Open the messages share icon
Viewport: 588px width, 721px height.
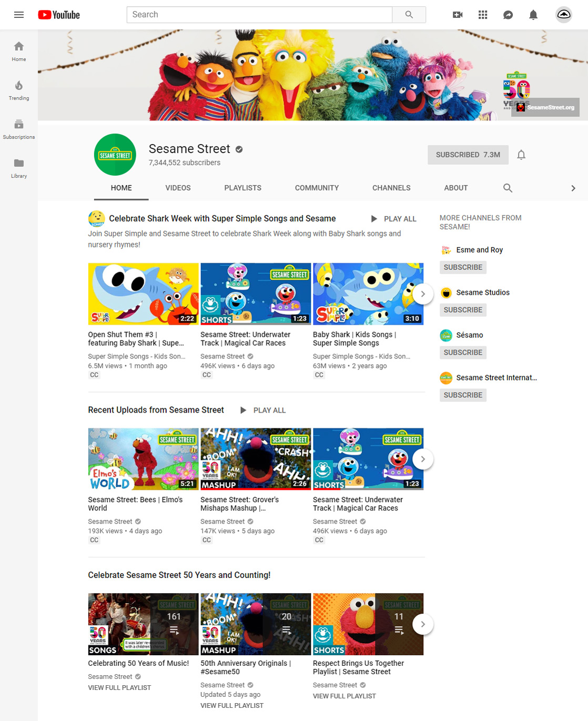pyautogui.click(x=508, y=15)
